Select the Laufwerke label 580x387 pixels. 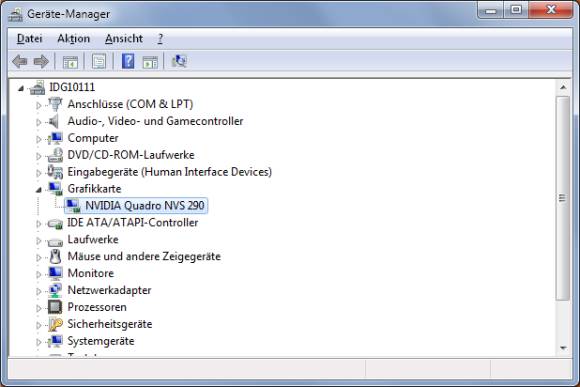click(x=93, y=240)
